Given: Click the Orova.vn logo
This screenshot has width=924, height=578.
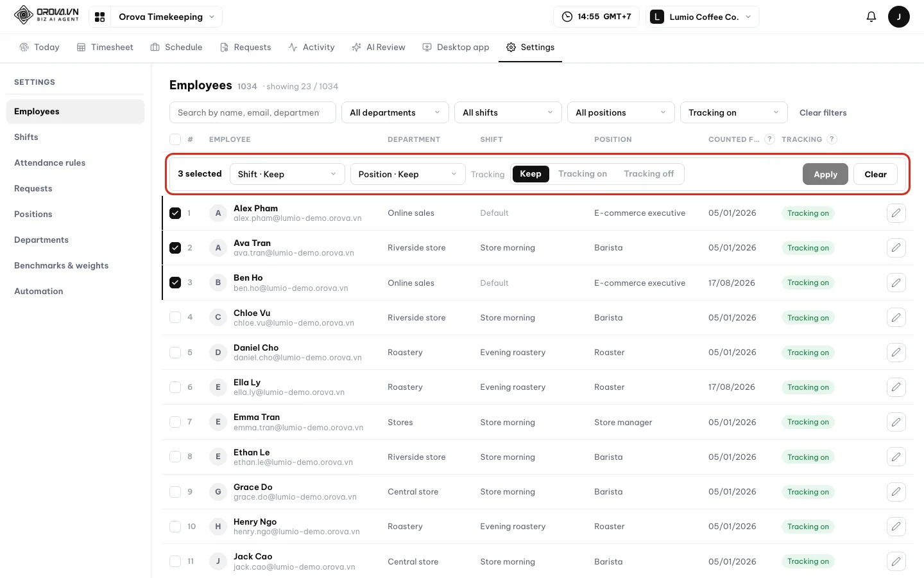Looking at the screenshot, I should point(46,15).
